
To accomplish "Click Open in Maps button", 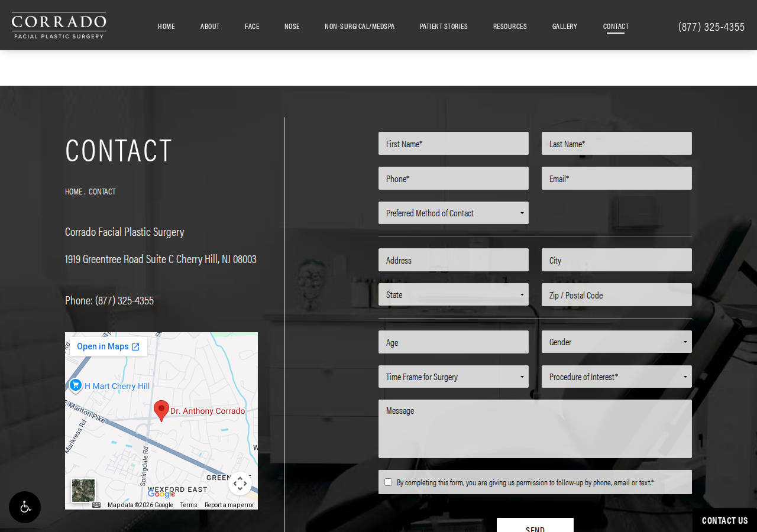I will click(108, 346).
